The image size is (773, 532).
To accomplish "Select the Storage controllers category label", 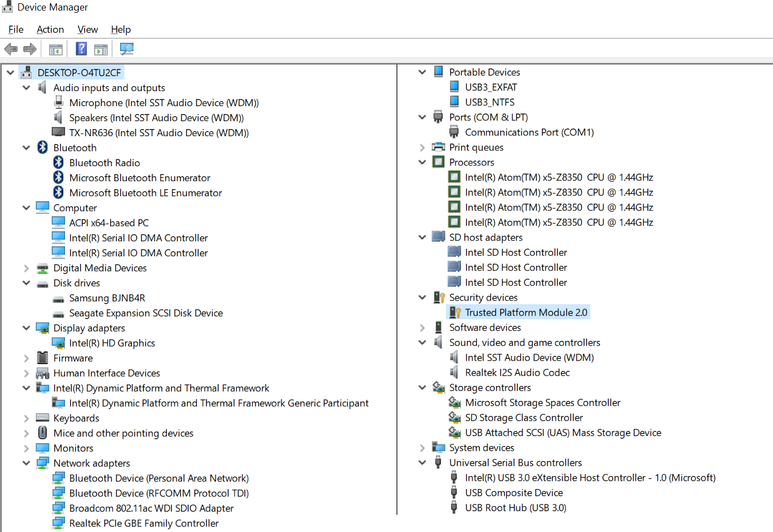I will (490, 387).
